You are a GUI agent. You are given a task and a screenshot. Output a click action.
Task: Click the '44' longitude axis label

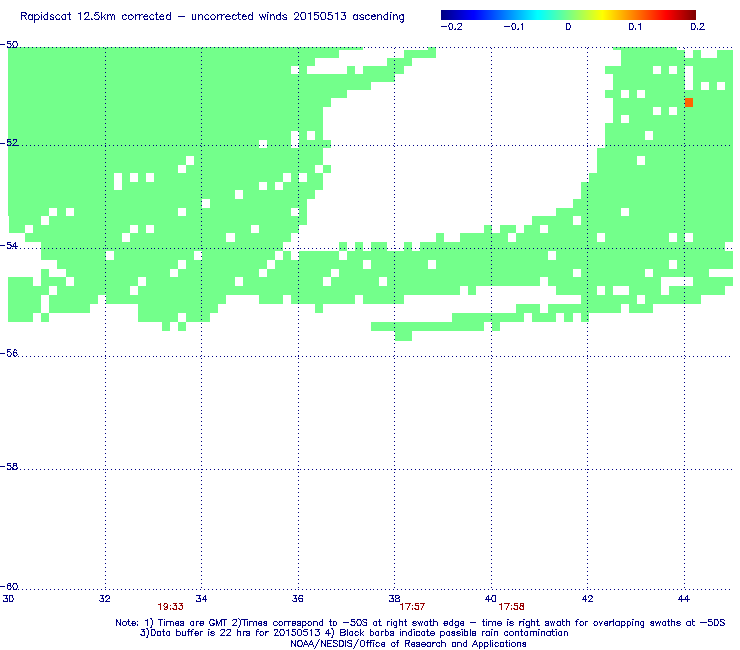[684, 599]
